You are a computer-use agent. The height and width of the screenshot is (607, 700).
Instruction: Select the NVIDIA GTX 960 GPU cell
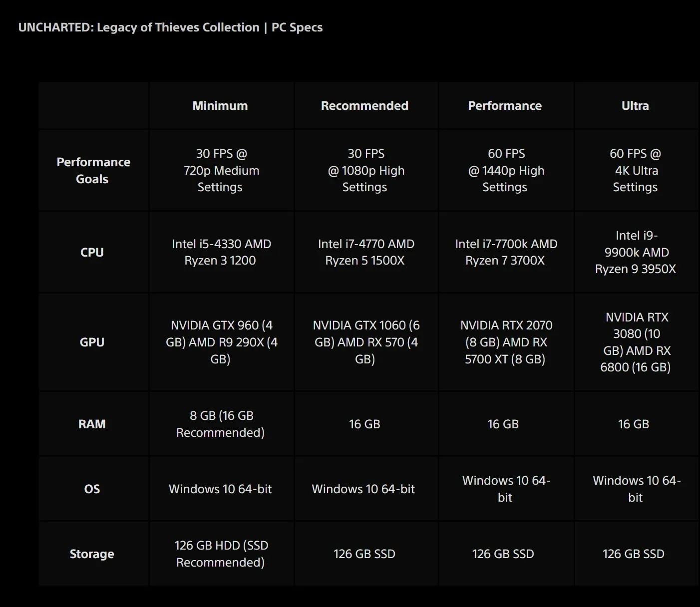tap(221, 342)
